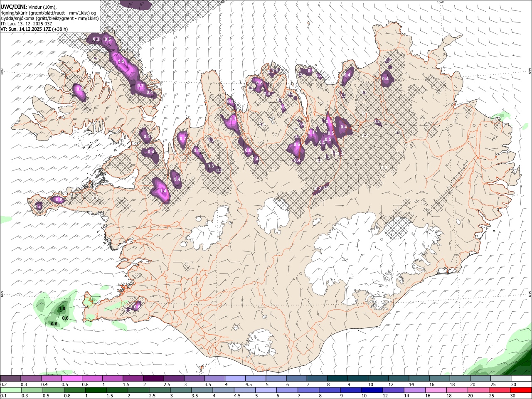
Task: Click the white upper swatch labeled 30
Action: coord(521,378)
